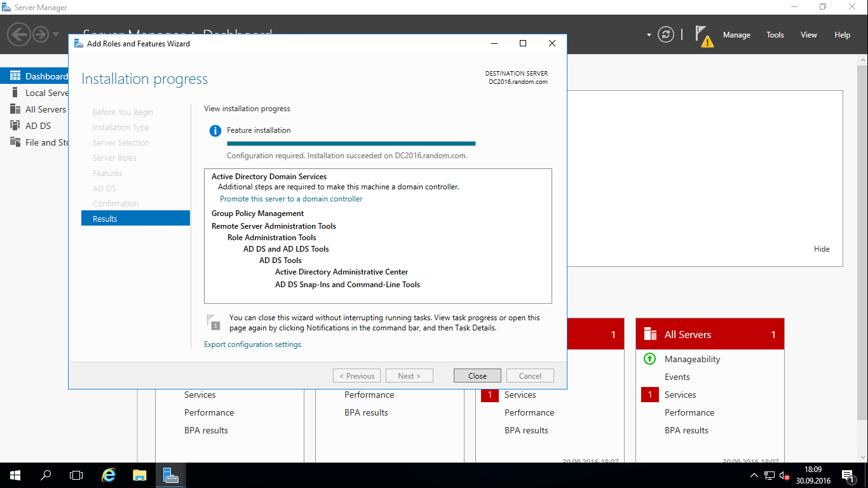Viewport: 868px width, 488px height.
Task: Select File and Storage Services navigation item
Action: click(x=34, y=142)
